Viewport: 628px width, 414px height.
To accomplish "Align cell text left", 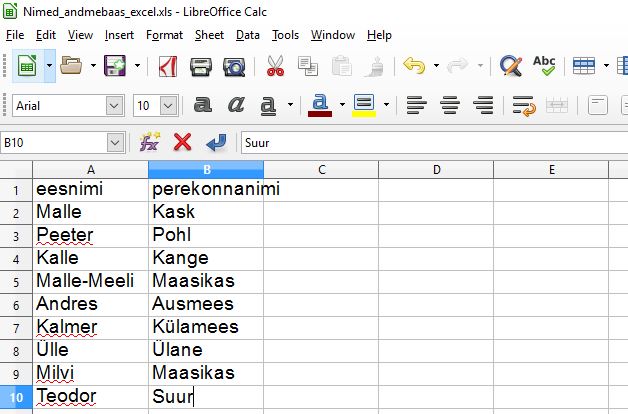I will point(417,106).
